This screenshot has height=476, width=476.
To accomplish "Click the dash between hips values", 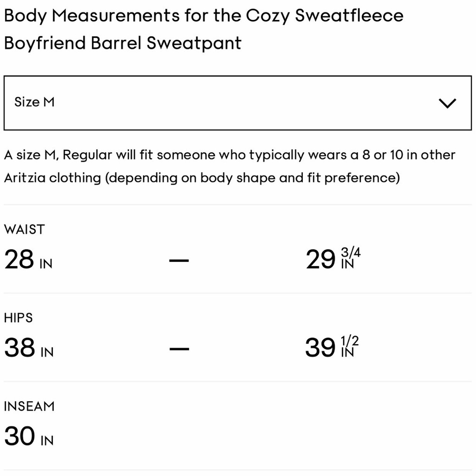I will tap(179, 348).
